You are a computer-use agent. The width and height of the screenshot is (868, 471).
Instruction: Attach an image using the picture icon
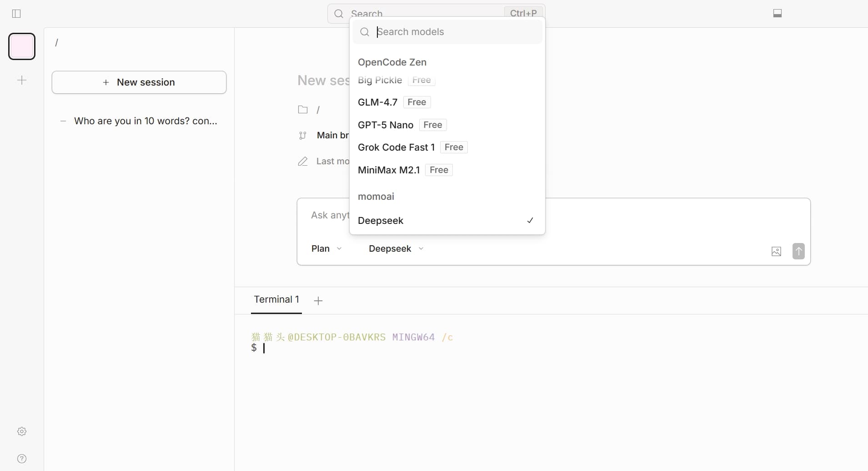(x=776, y=251)
